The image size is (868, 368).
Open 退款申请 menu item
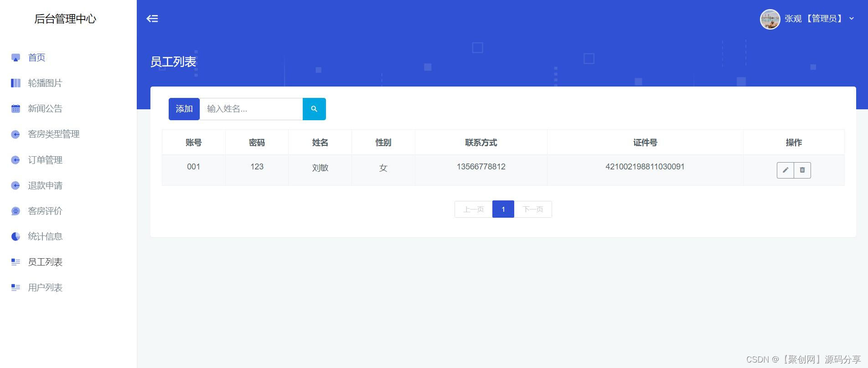point(45,185)
